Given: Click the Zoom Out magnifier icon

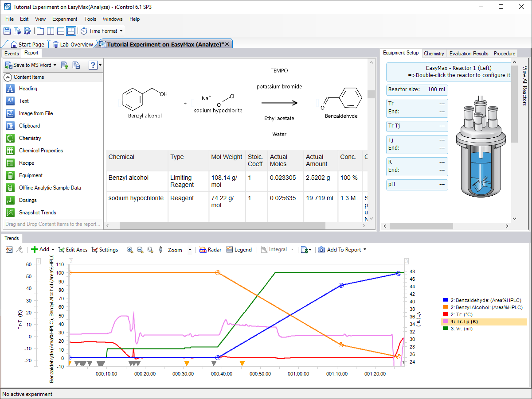Looking at the screenshot, I should click(140, 250).
